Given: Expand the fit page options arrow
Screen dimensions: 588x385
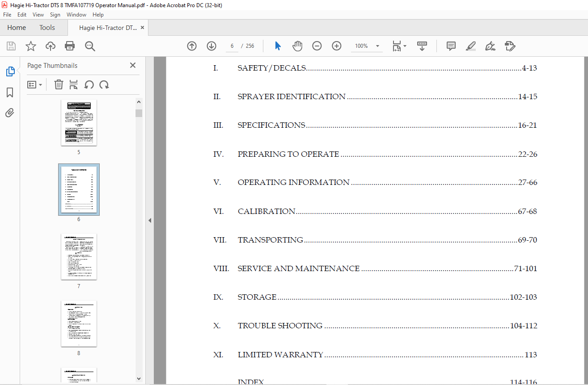Looking at the screenshot, I should pos(405,46).
